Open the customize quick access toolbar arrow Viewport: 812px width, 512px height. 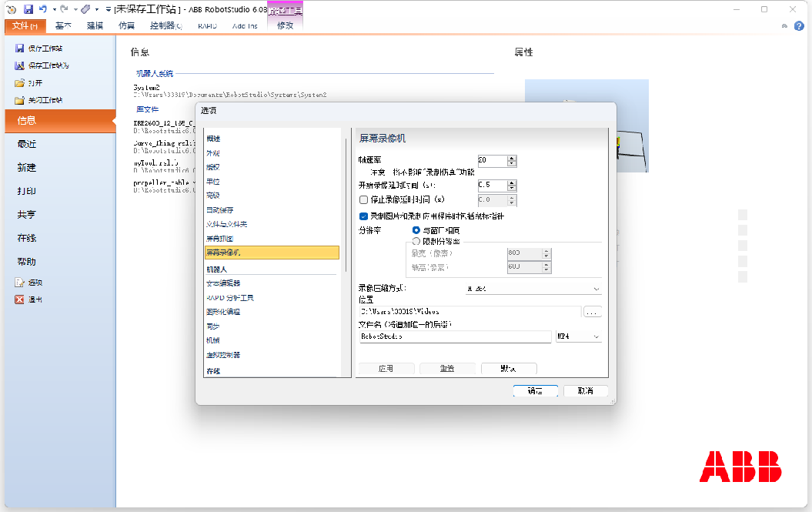(109, 9)
